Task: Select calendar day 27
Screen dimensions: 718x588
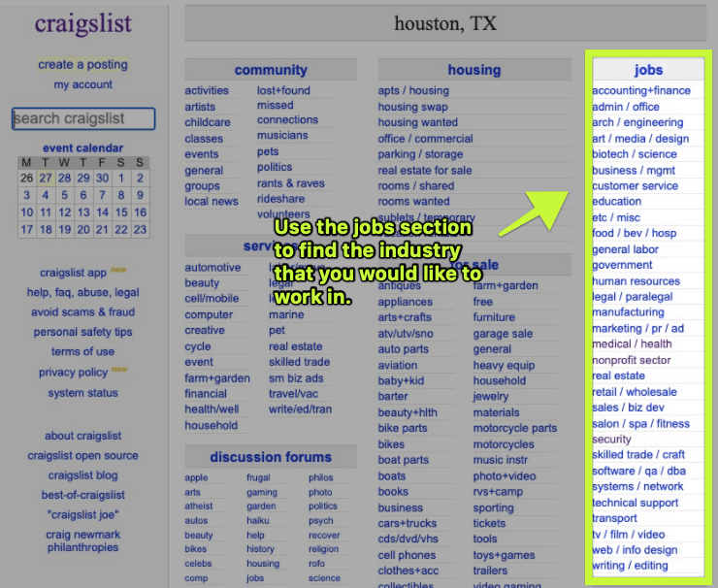Action: [x=46, y=178]
